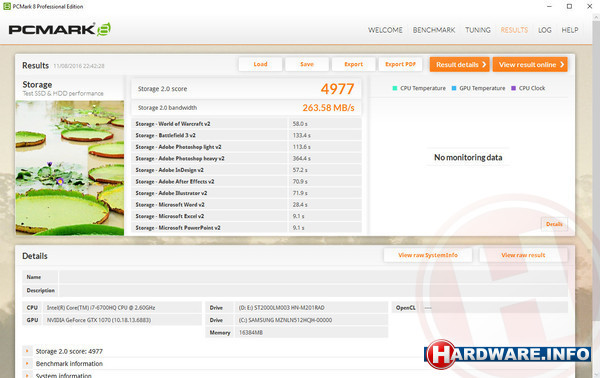
Task: Expand the System information section
Action: click(27, 375)
